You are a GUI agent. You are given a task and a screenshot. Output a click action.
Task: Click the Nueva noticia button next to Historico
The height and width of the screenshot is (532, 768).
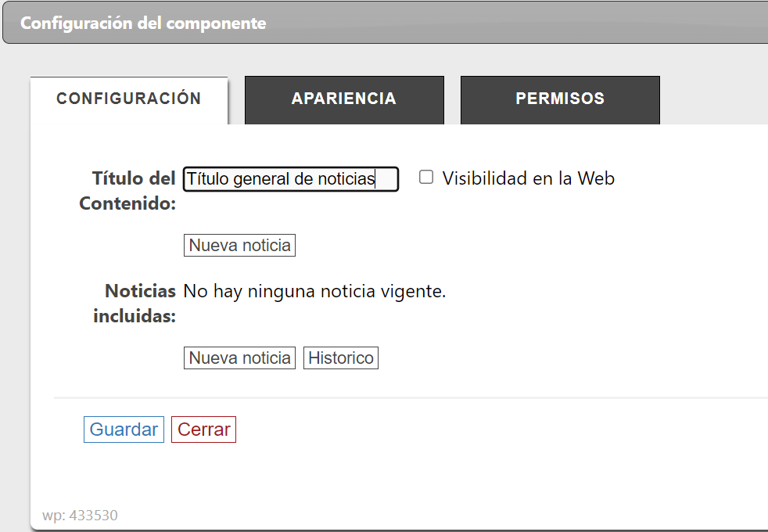coord(239,358)
